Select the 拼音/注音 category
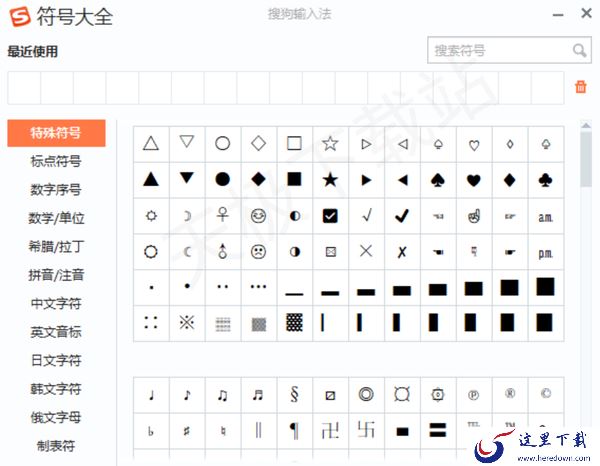 (x=56, y=275)
